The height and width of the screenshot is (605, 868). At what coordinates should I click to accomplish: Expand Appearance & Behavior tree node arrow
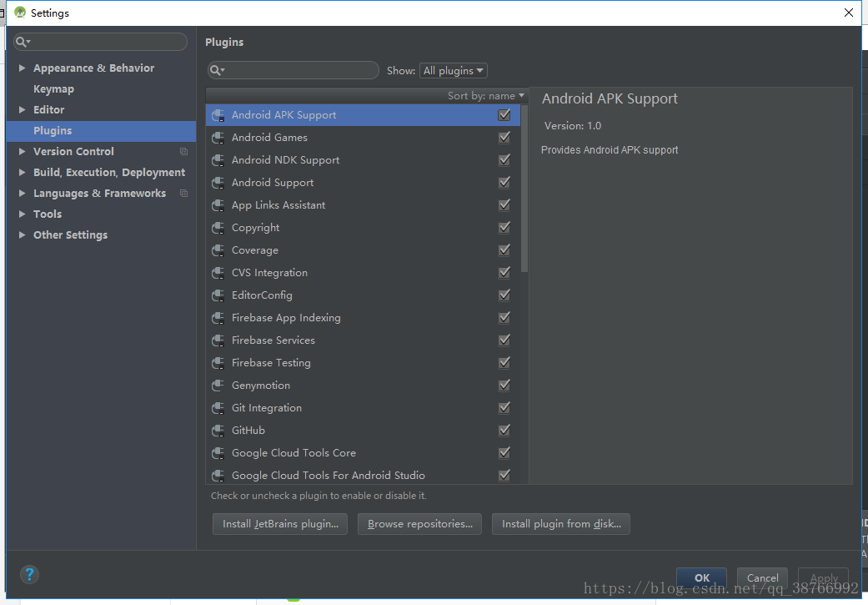pos(23,68)
